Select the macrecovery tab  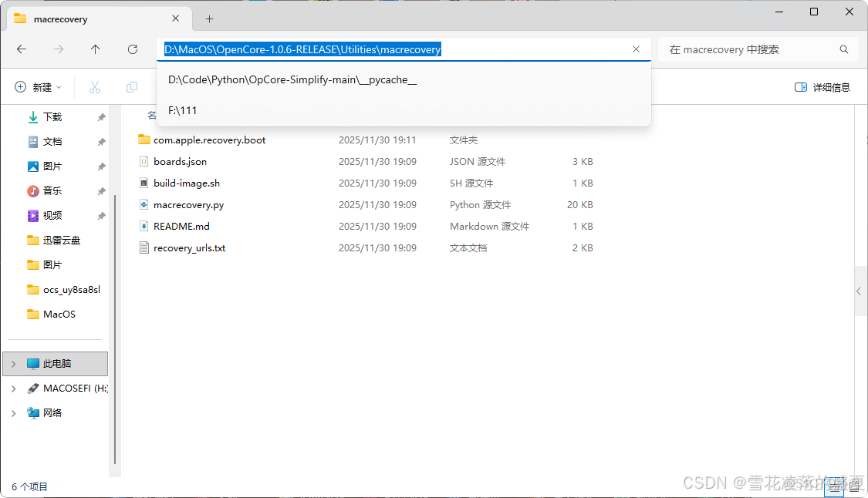[x=99, y=19]
